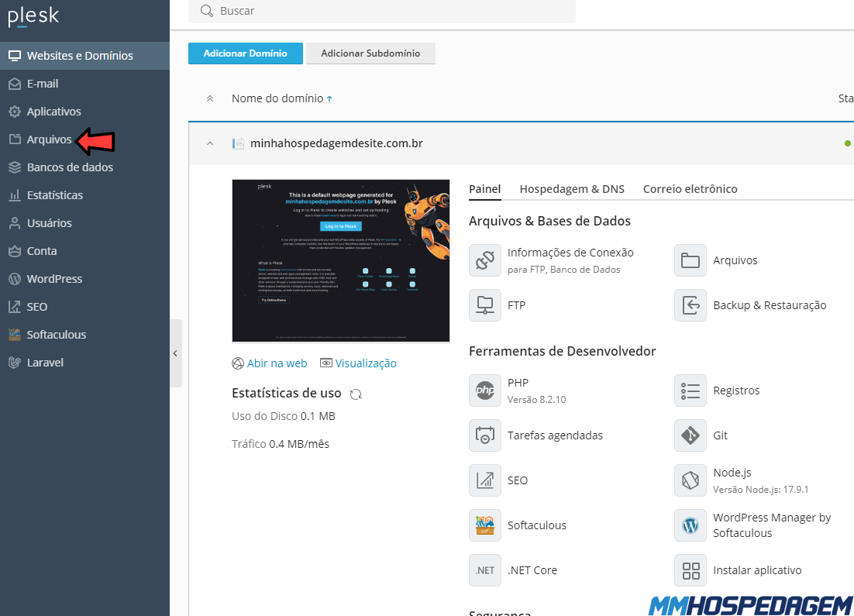Image resolution: width=854 pixels, height=616 pixels.
Task: Click the search magnifier icon
Action: (x=206, y=11)
